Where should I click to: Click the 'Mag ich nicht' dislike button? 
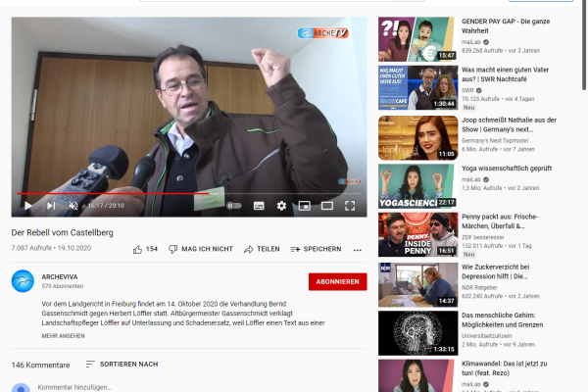(x=200, y=249)
